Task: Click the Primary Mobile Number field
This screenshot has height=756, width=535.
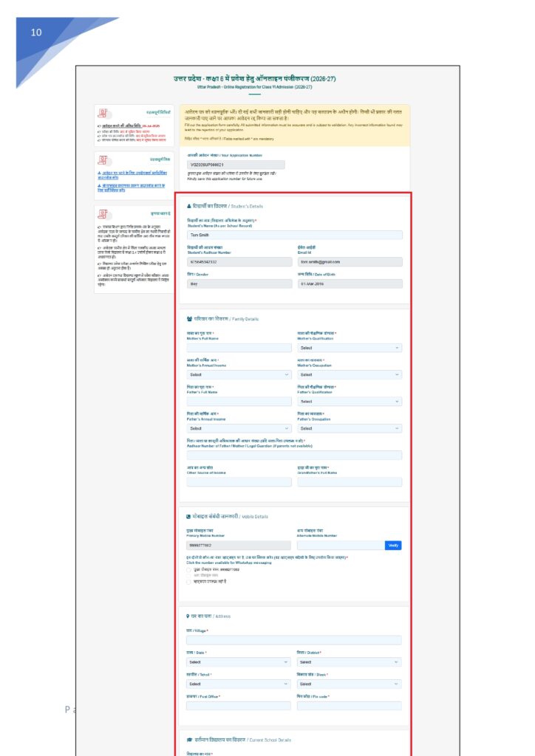Action: click(x=239, y=546)
